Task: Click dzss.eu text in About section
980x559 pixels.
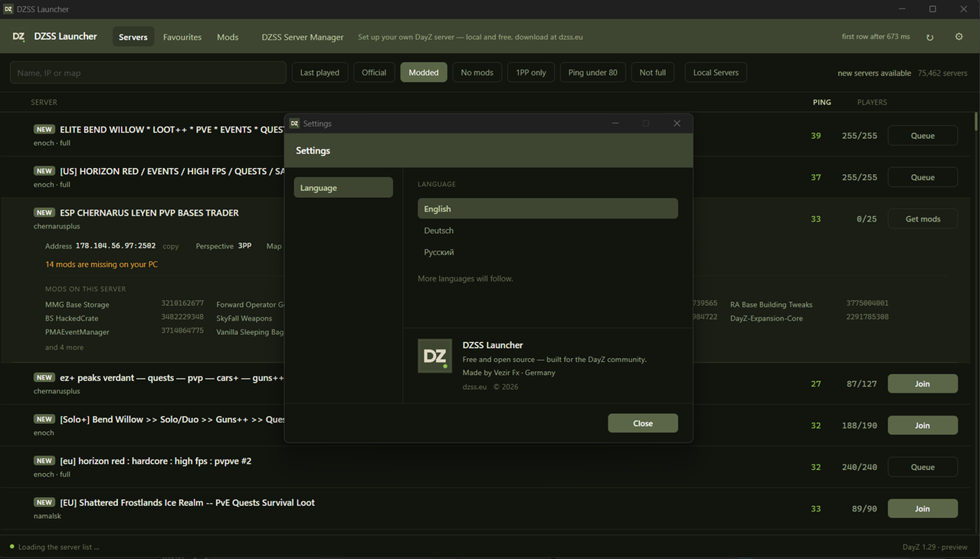Action: [x=474, y=387]
